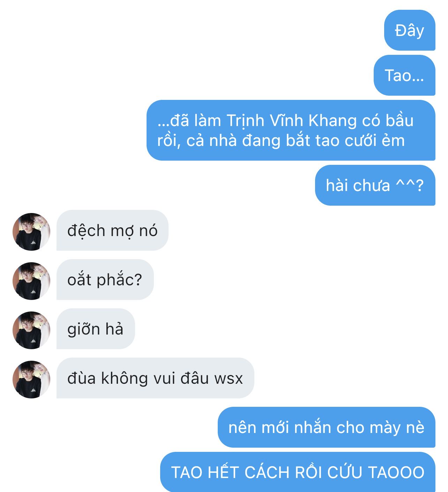Open the avatar beside "đệch mợ nó"

click(31, 232)
